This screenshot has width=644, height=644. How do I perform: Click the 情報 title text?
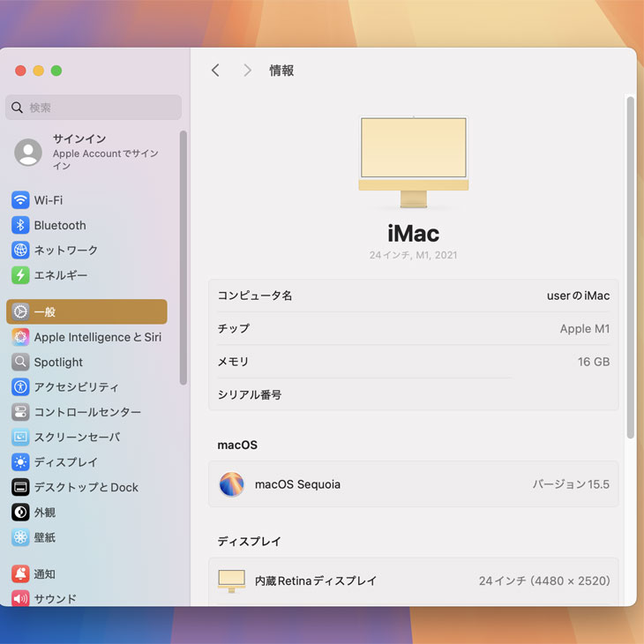coord(281,71)
